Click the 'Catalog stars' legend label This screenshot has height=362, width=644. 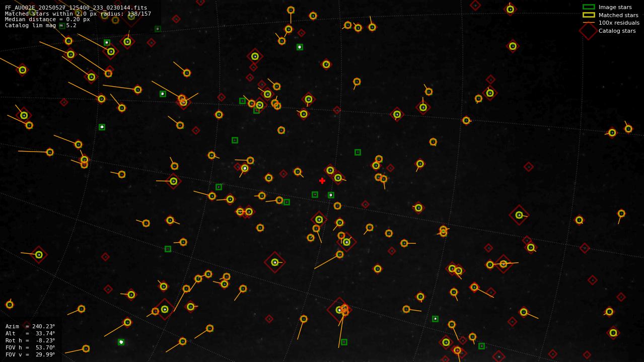[x=617, y=31]
